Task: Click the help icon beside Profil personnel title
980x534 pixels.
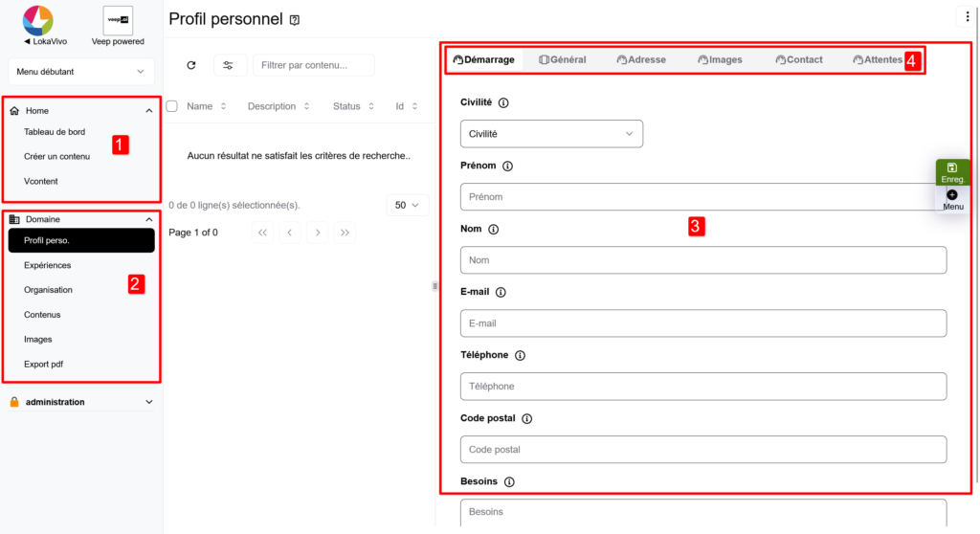Action: 295,20
